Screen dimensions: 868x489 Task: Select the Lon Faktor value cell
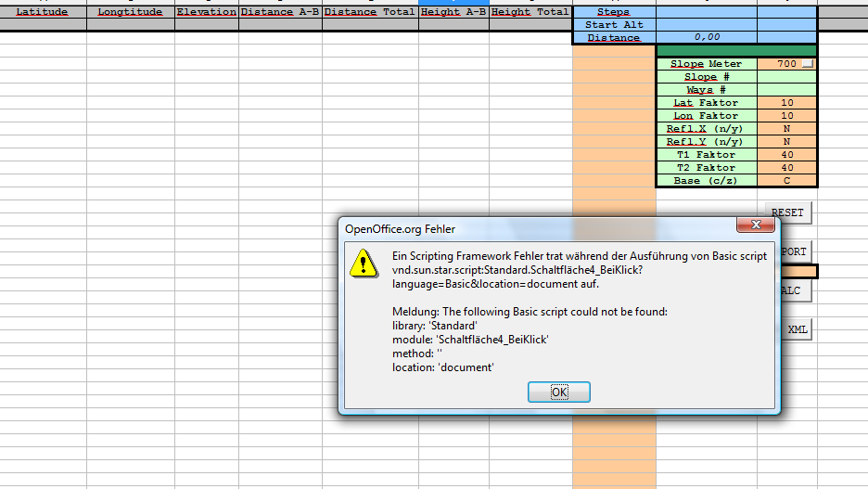(x=786, y=116)
